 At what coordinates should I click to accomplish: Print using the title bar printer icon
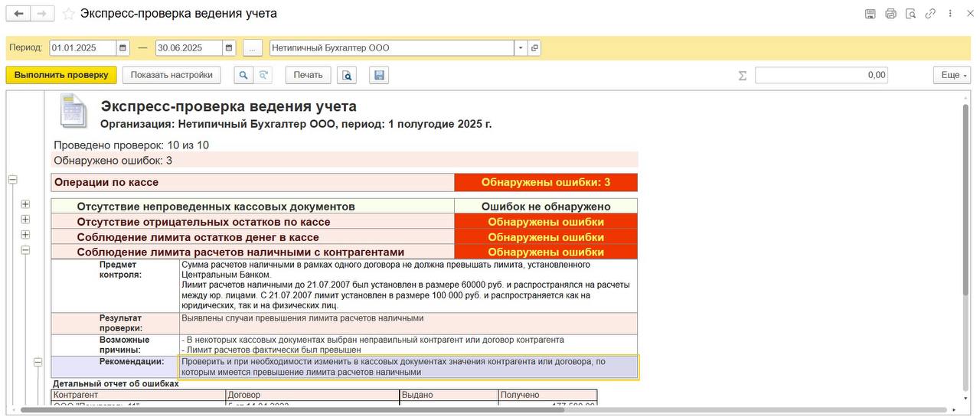pyautogui.click(x=890, y=14)
